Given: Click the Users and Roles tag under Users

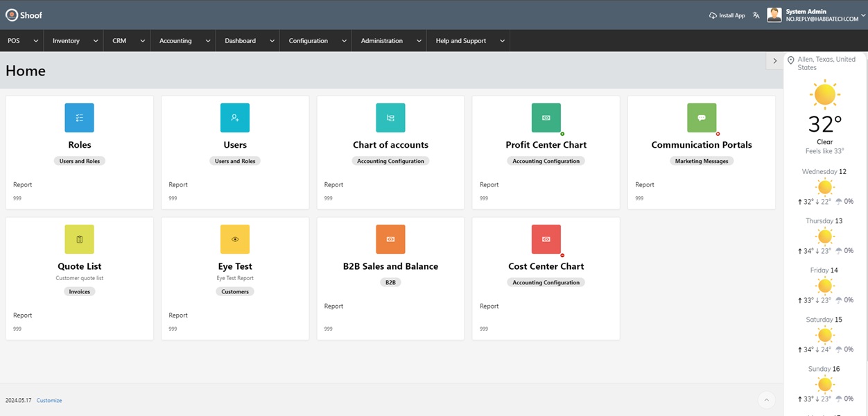Looking at the screenshot, I should point(235,161).
